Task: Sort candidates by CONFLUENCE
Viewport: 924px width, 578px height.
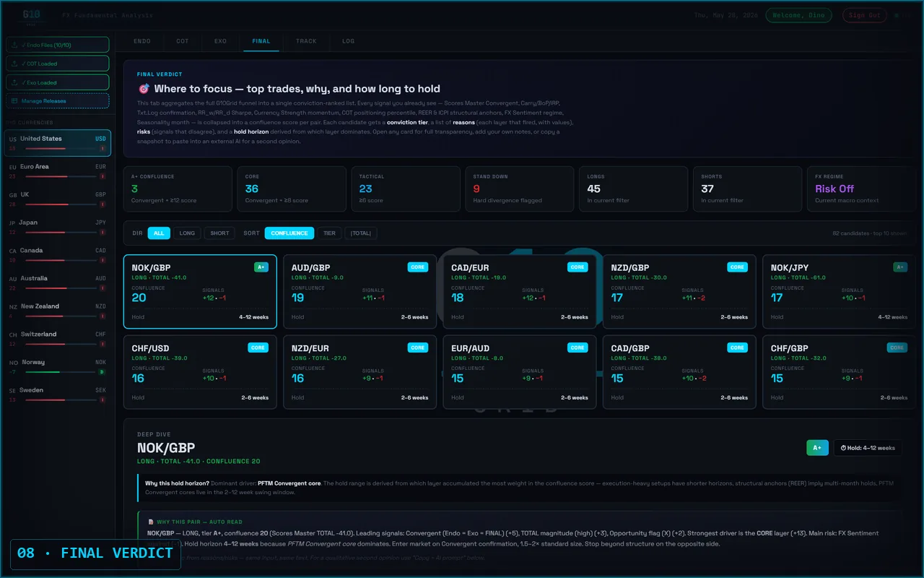Action: coord(289,233)
